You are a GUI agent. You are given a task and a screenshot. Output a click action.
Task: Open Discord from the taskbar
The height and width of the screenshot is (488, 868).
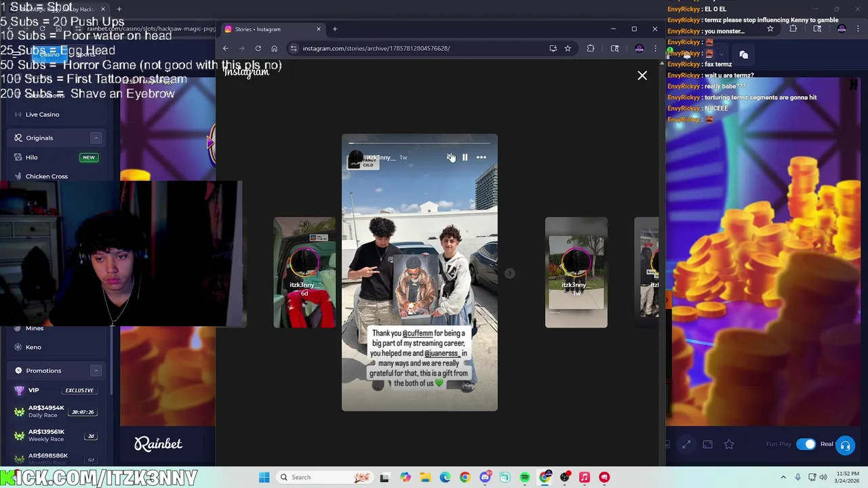click(485, 477)
